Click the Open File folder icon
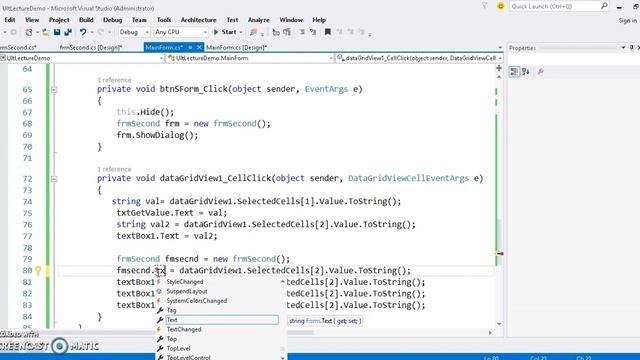640x360 pixels. (46, 32)
